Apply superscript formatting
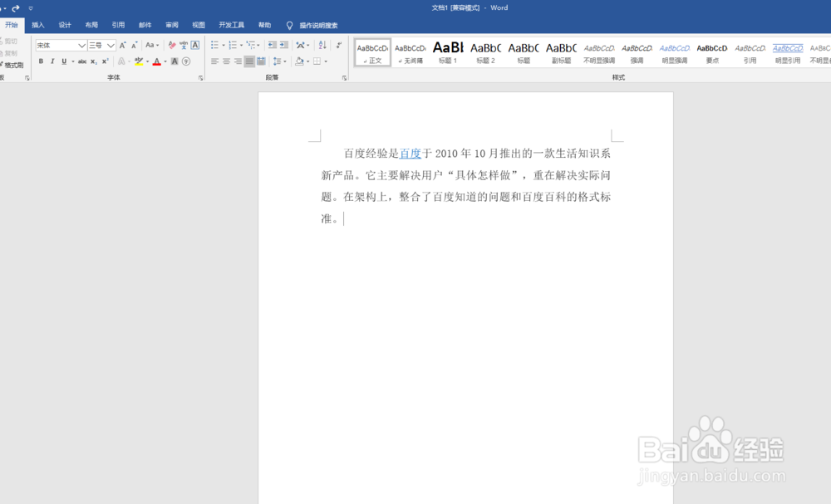Screen dimensions: 831x504 coord(106,61)
